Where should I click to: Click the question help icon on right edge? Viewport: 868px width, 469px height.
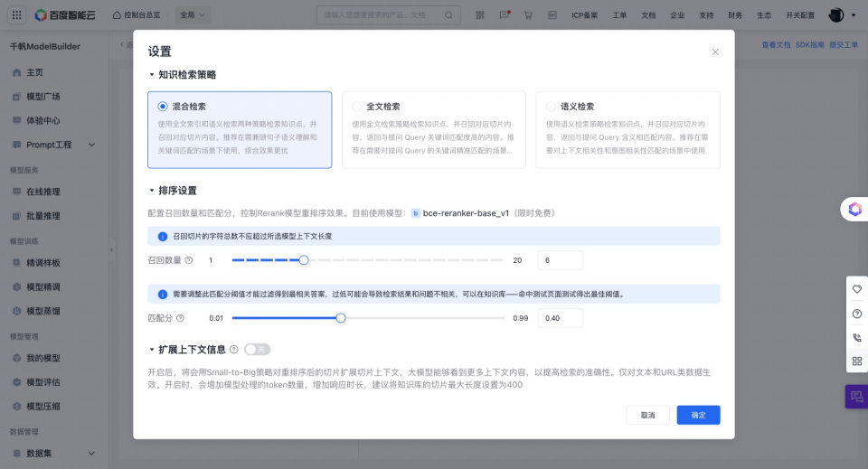pos(857,314)
